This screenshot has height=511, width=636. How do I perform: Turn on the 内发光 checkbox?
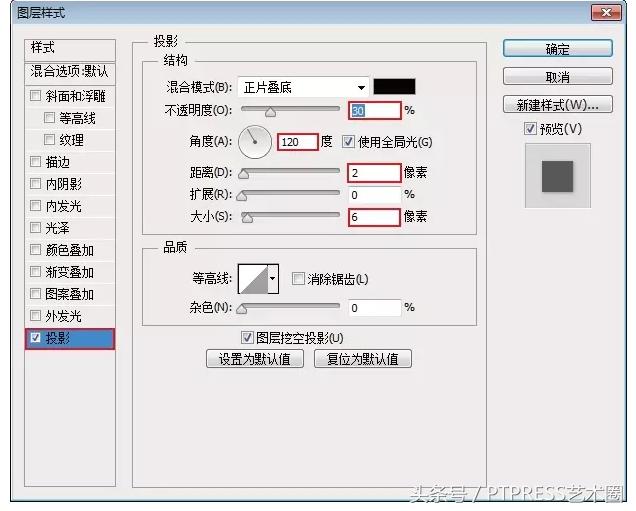click(35, 206)
